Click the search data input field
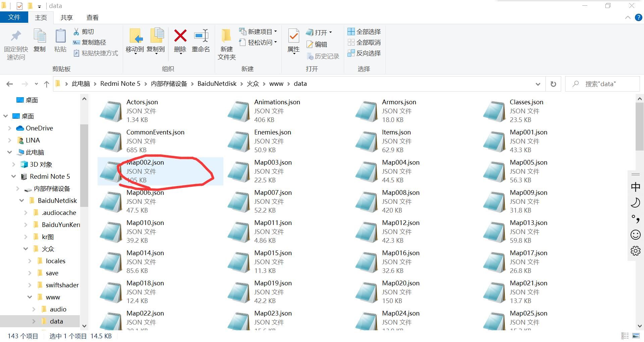The height and width of the screenshot is (342, 644). click(x=607, y=84)
